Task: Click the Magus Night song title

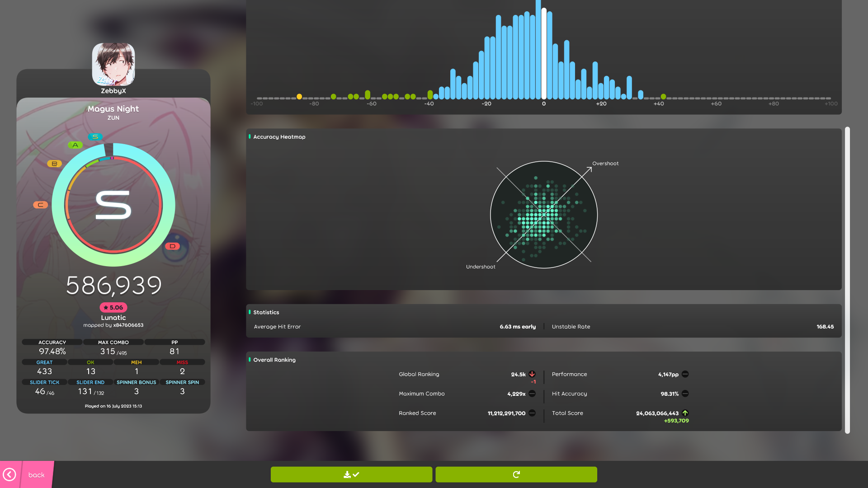Action: point(113,109)
